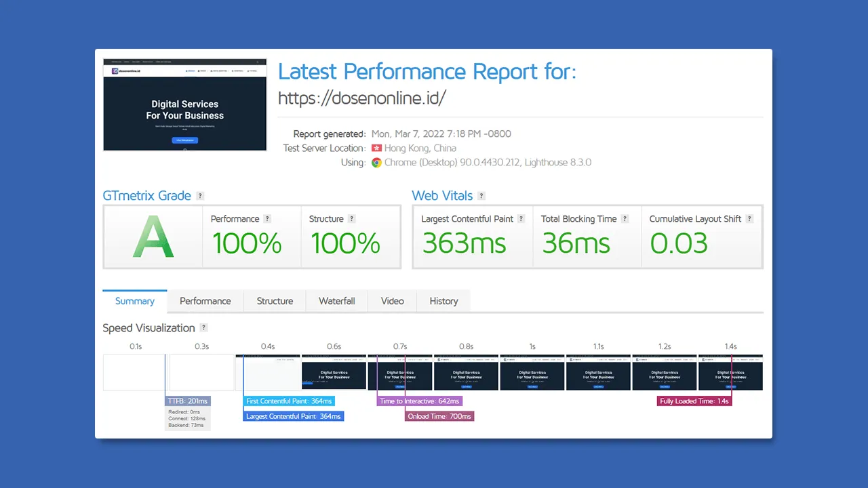Open the Speed Visualization help icon
Viewport: 868px width, 488px height.
(203, 327)
